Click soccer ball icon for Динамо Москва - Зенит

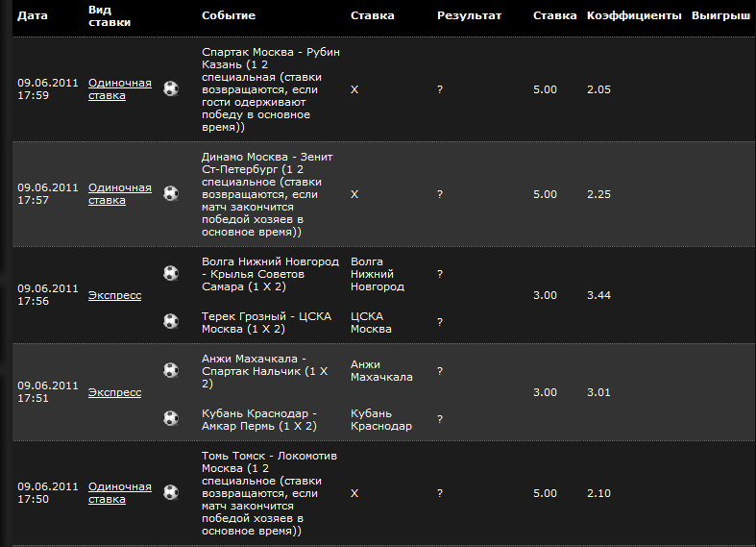pyautogui.click(x=171, y=193)
